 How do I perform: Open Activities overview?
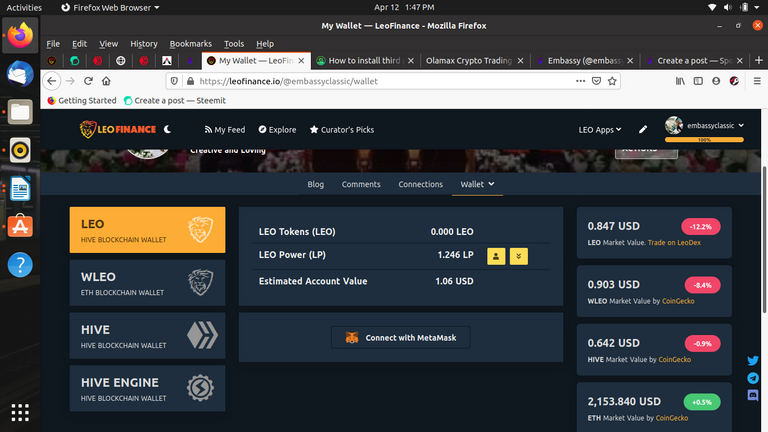24,7
